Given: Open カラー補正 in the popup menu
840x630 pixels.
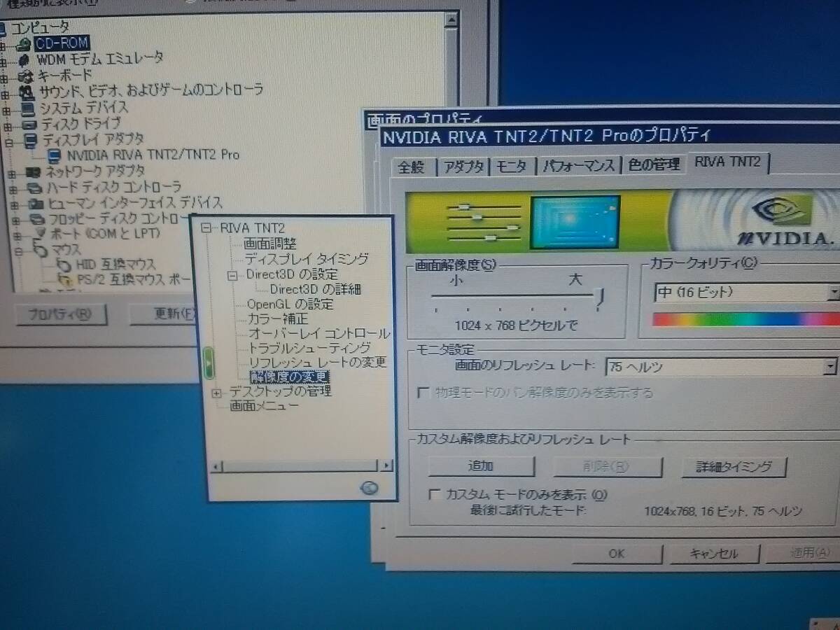Looking at the screenshot, I should [x=278, y=319].
